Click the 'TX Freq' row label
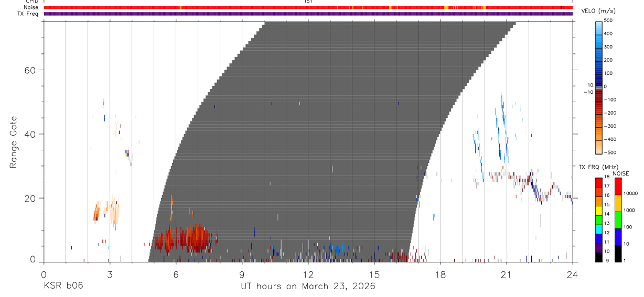 pos(28,14)
